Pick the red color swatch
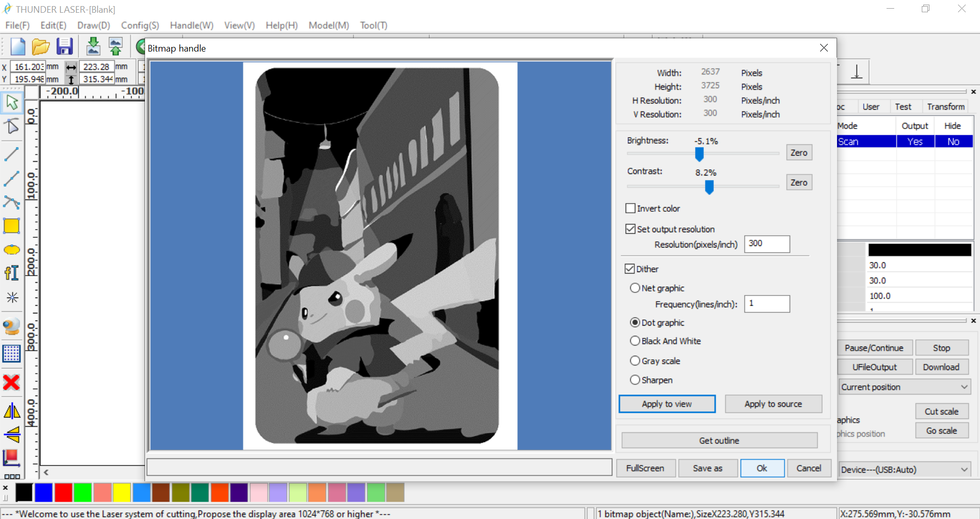Viewport: 980px width, 519px height. [x=63, y=492]
